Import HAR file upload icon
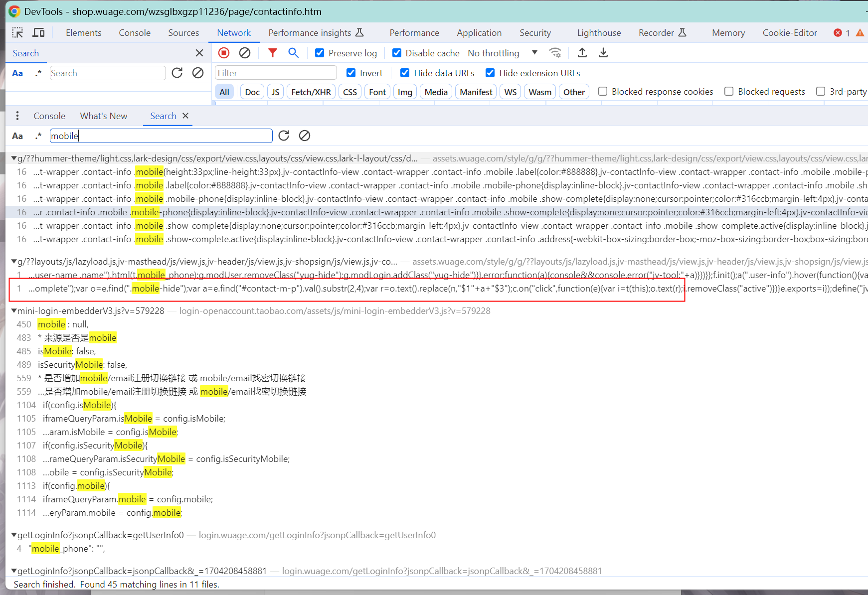868x595 pixels. click(582, 53)
